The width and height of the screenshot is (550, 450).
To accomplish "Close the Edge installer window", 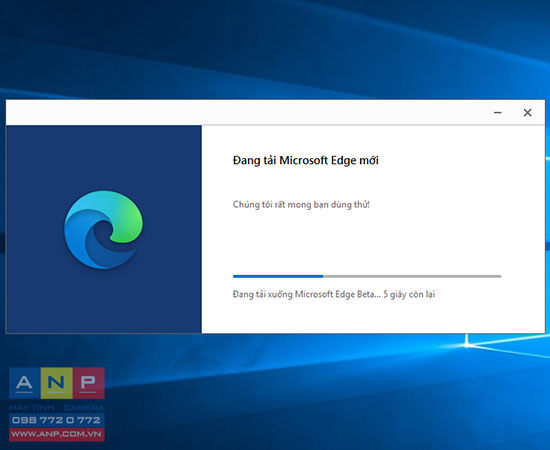I will (527, 113).
